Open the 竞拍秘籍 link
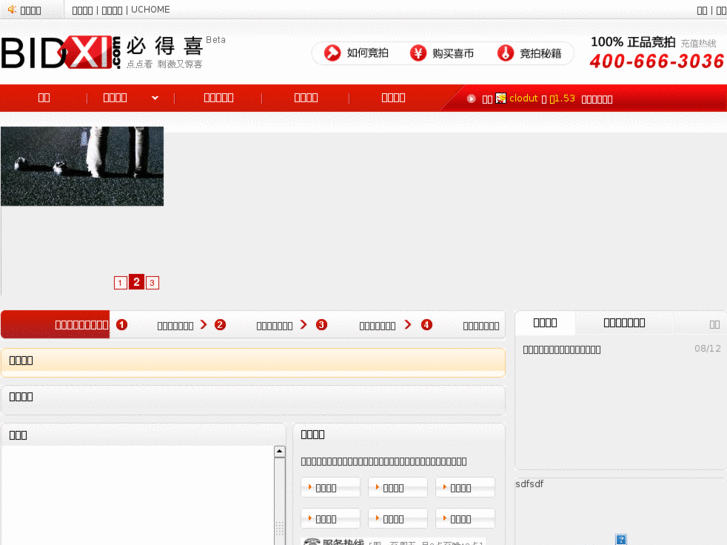This screenshot has height=545, width=727. click(540, 53)
